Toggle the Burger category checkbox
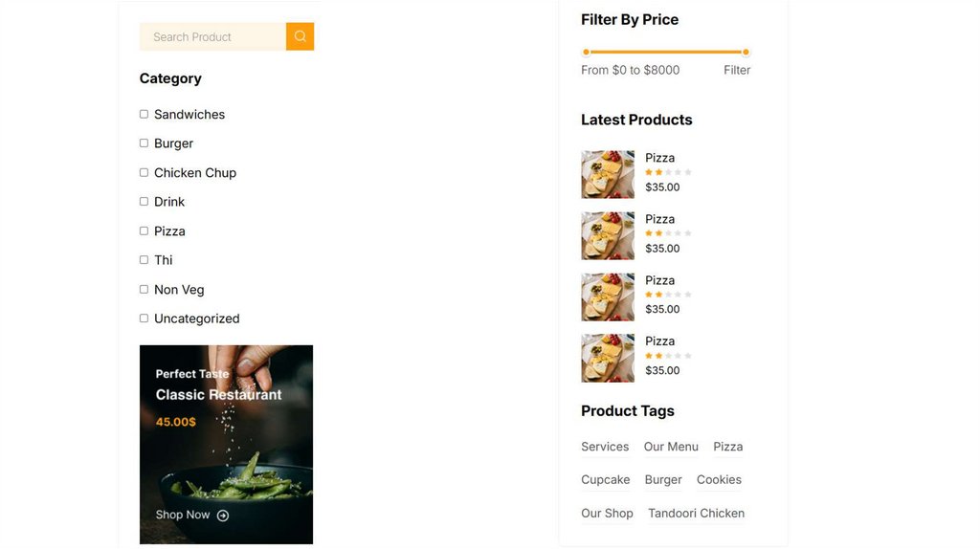The image size is (980, 549). (x=145, y=143)
